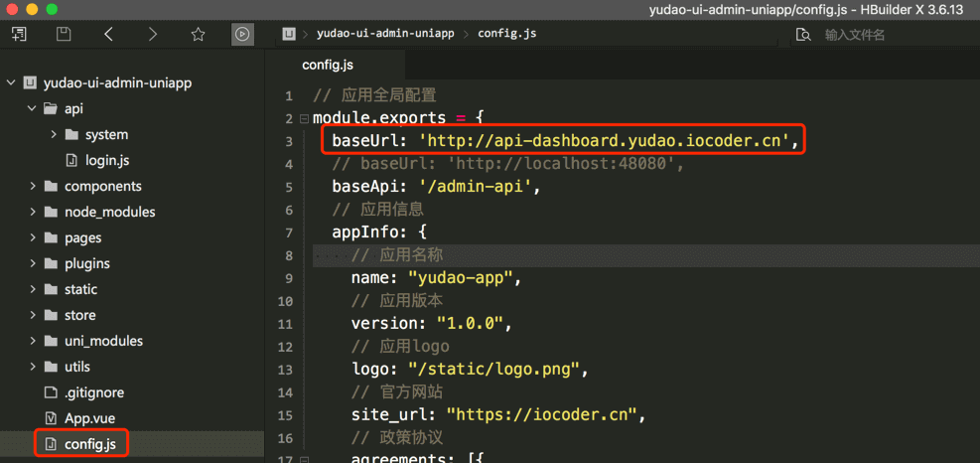Click config.js in the breadcrumb path
This screenshot has height=463, width=980.
coord(506,34)
